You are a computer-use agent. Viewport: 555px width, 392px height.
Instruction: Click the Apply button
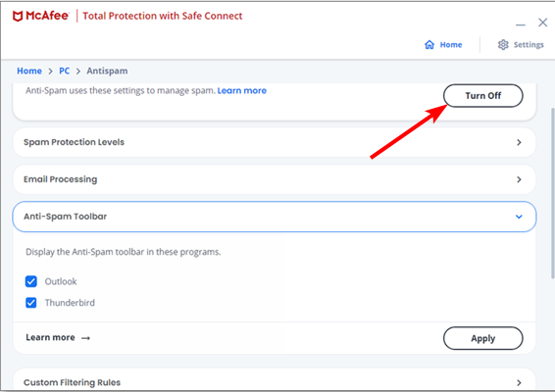coord(483,338)
